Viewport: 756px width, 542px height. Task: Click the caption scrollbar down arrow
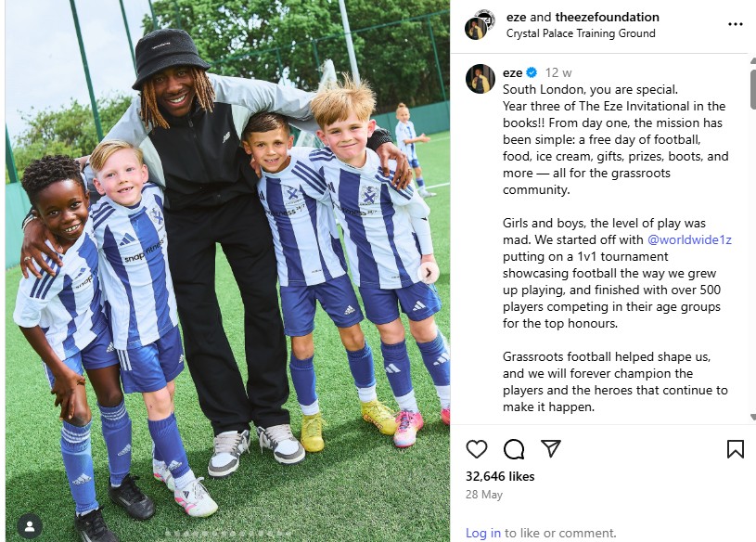tap(753, 417)
